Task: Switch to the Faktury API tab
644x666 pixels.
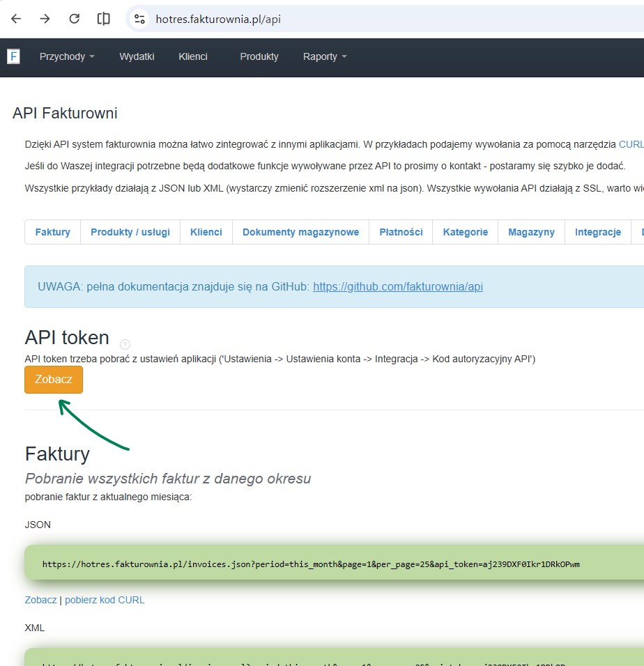Action: coord(53,232)
